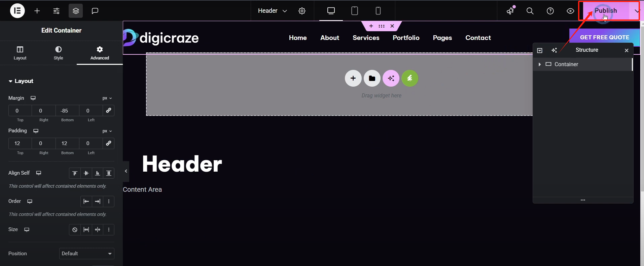Click the Margin Top input field

[x=20, y=110]
